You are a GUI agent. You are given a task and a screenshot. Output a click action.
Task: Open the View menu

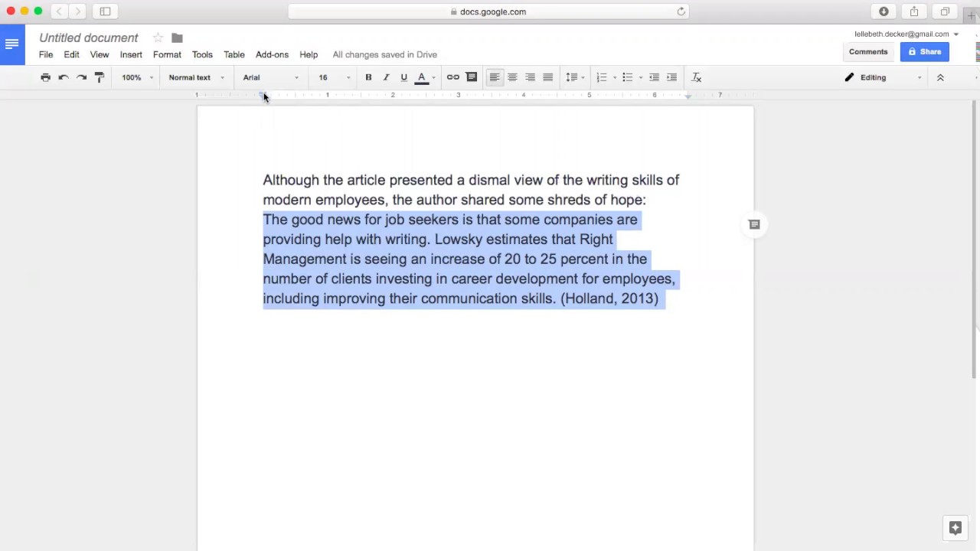click(100, 54)
